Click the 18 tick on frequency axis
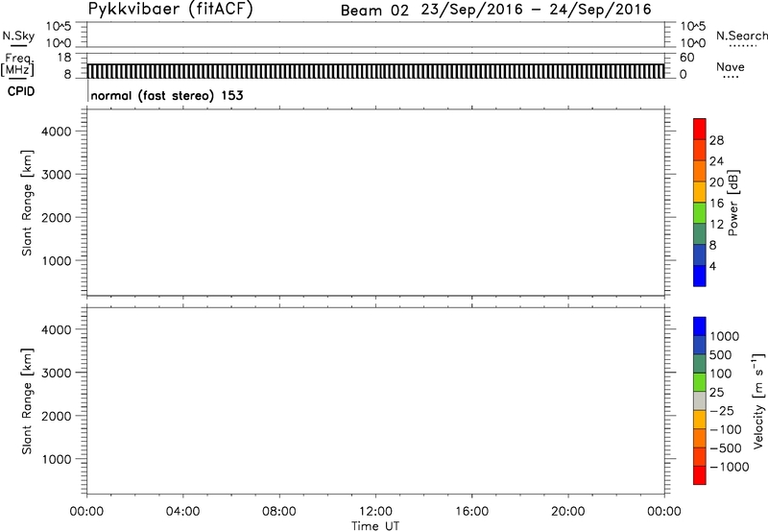Screen dimensions: 768x532 coord(64,58)
